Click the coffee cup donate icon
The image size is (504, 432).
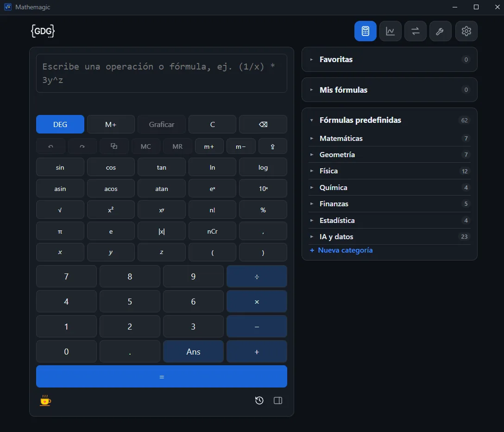45,400
